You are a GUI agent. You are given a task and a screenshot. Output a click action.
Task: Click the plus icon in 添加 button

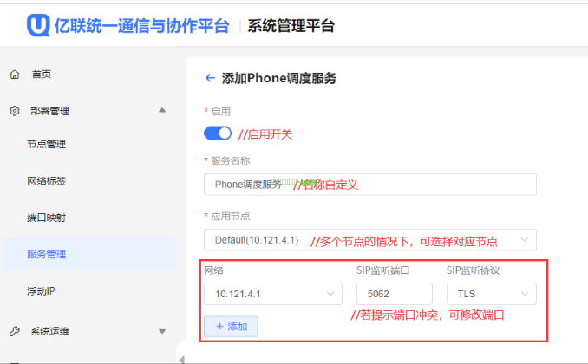217,327
